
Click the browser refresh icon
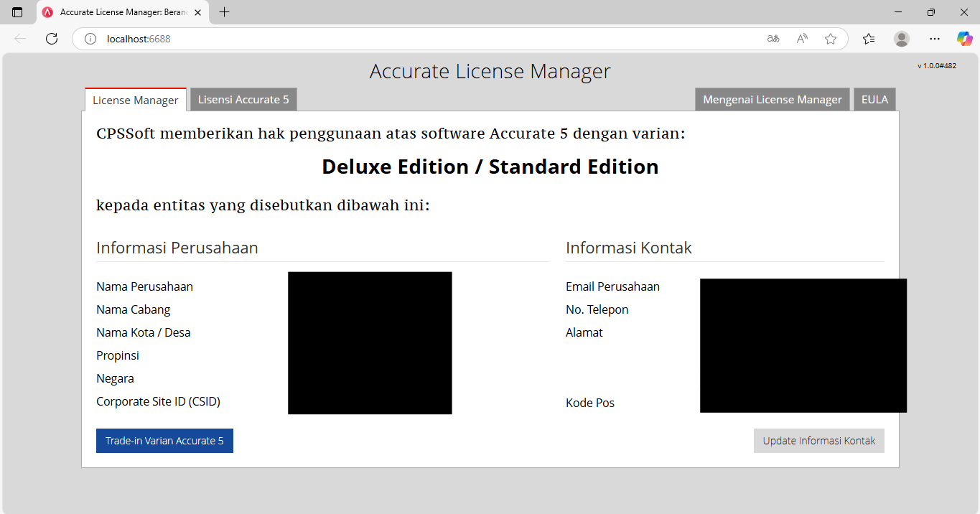pos(52,39)
